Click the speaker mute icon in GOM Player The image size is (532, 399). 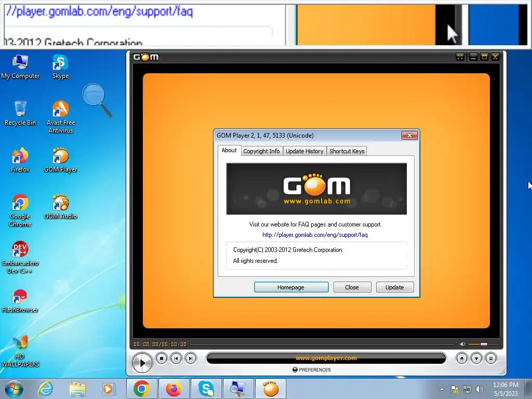point(462,344)
